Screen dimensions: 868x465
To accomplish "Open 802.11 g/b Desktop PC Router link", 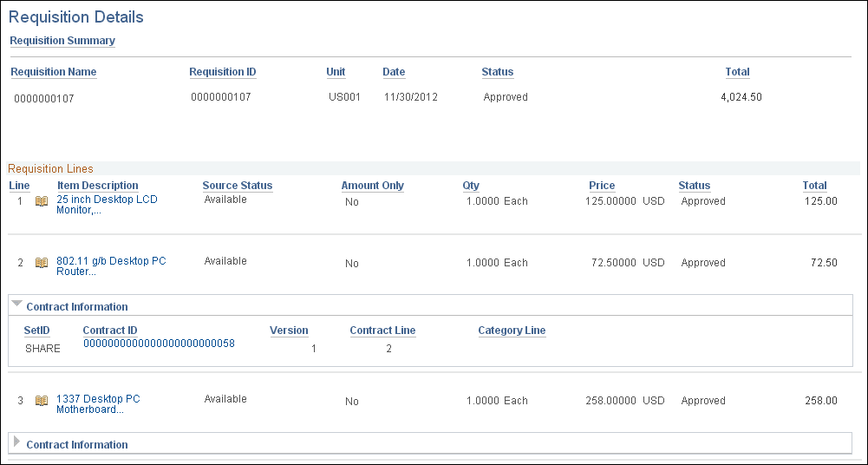I will pyautogui.click(x=111, y=266).
